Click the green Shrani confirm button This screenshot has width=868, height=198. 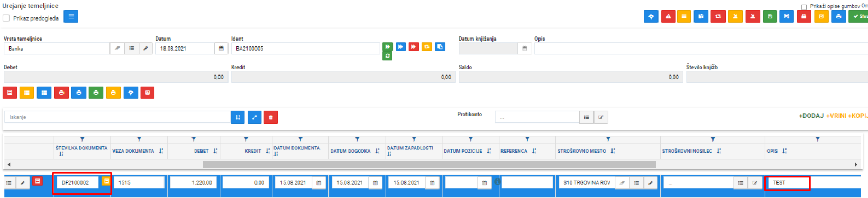pyautogui.click(x=858, y=16)
